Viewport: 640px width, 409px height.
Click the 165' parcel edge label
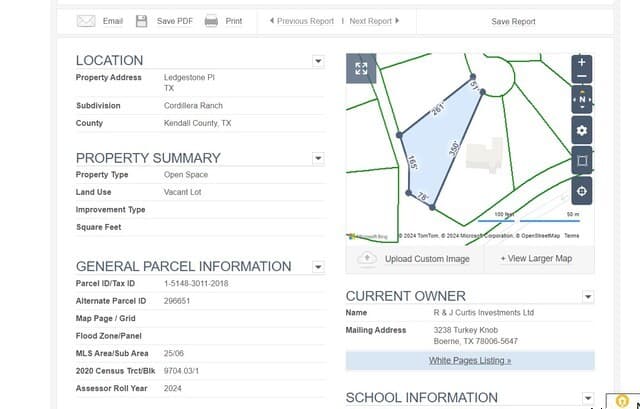point(413,163)
